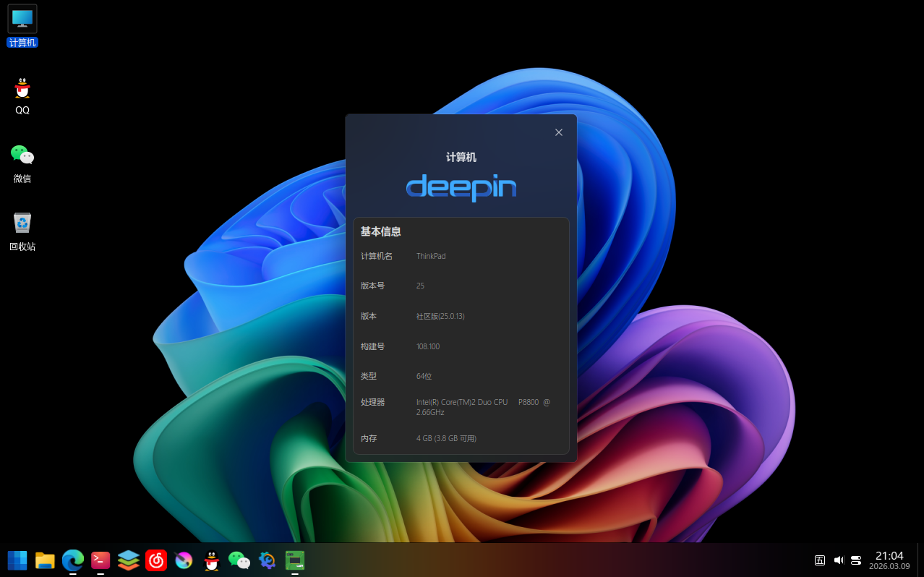Launch Microsoft Edge browser from taskbar
This screenshot has width=924, height=577.
(x=73, y=560)
